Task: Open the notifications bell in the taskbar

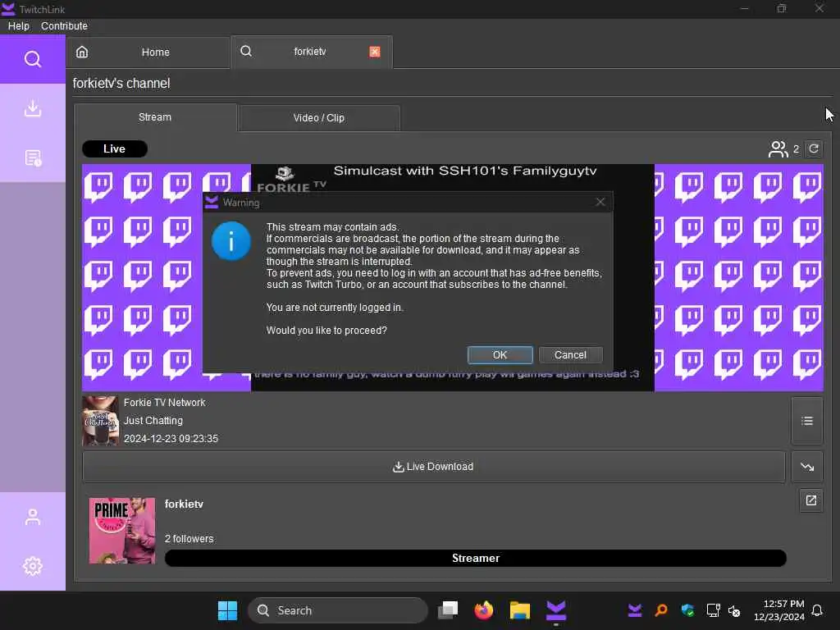Action: click(817, 610)
